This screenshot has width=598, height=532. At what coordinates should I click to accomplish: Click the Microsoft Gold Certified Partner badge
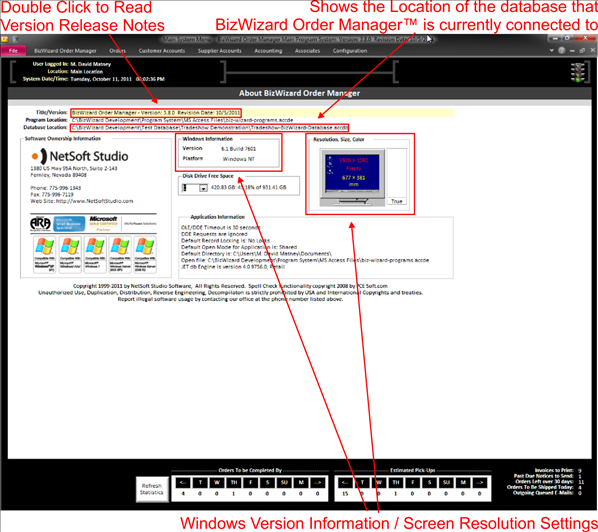103,223
